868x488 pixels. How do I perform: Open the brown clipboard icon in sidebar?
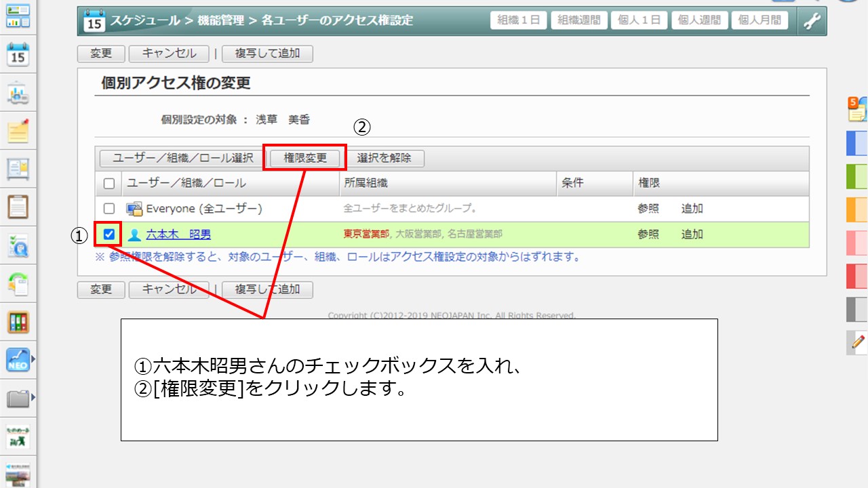click(18, 205)
